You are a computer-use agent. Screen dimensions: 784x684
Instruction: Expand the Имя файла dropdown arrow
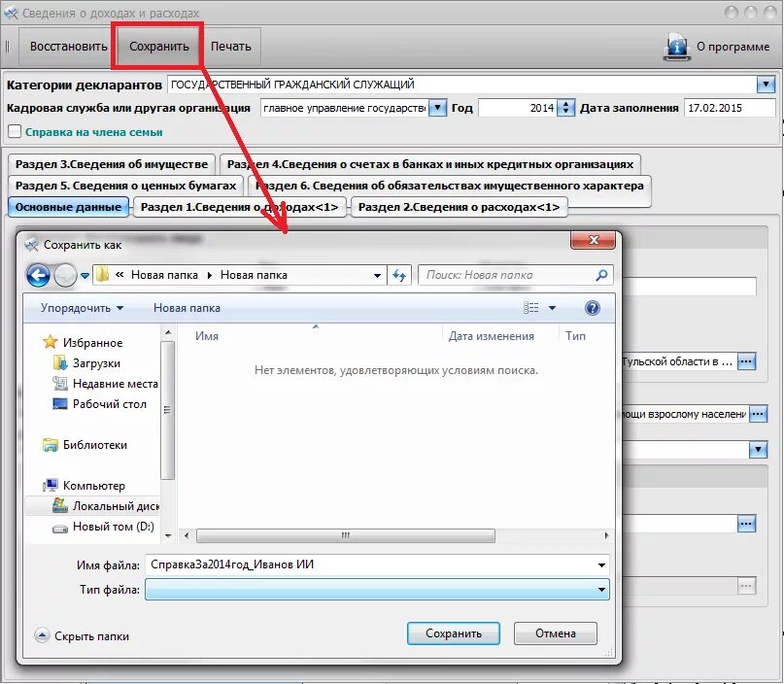coord(601,565)
